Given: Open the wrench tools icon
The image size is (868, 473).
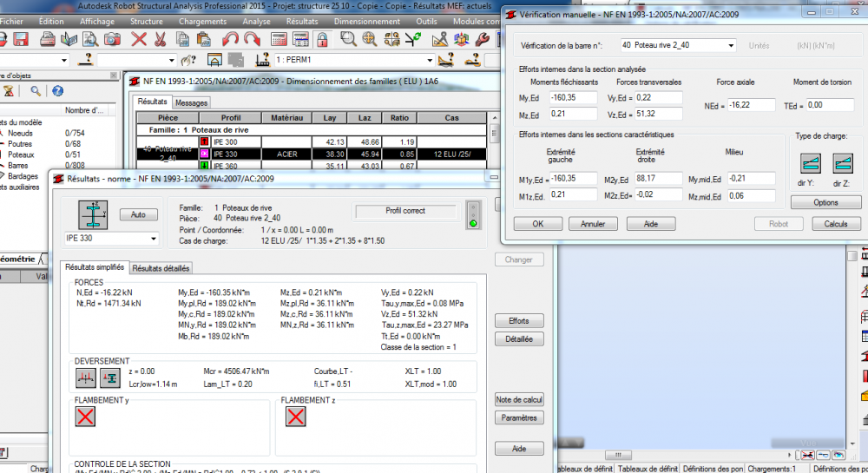Looking at the screenshot, I should [482, 39].
